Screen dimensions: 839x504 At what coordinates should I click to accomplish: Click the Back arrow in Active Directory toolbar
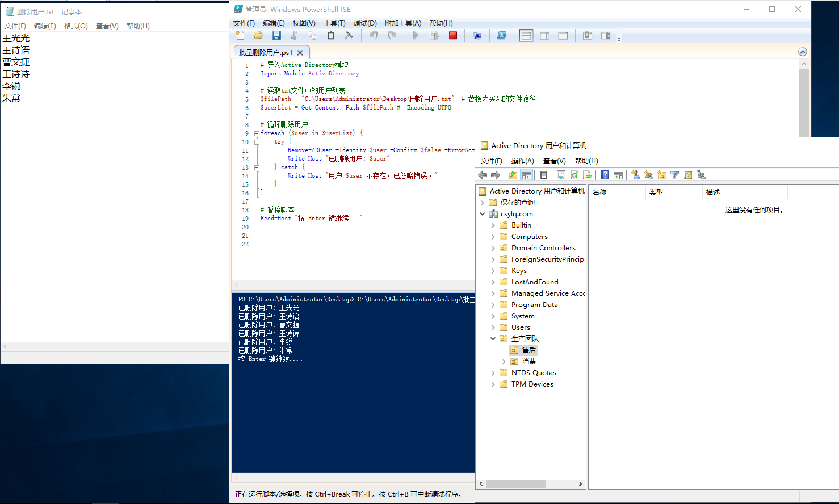pos(483,175)
